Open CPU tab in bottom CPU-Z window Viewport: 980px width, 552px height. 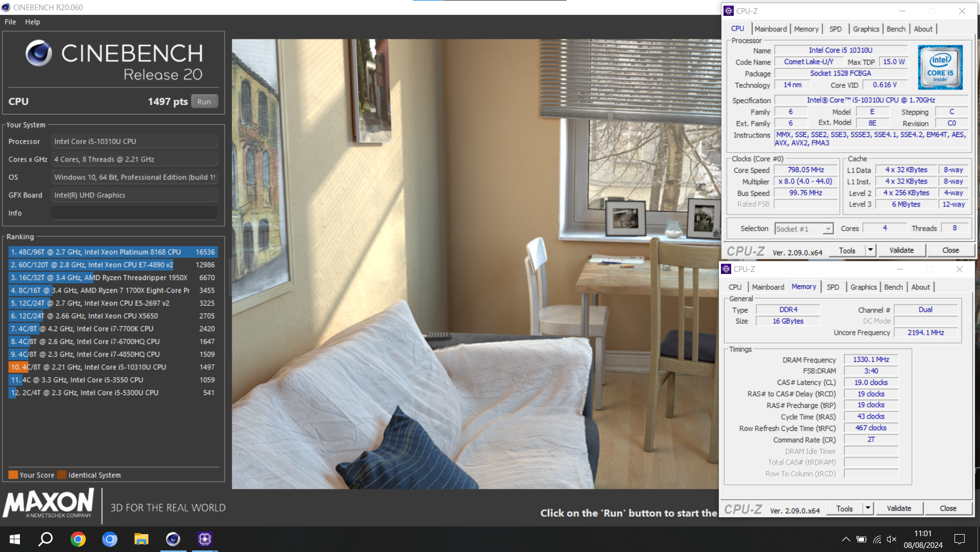click(735, 287)
